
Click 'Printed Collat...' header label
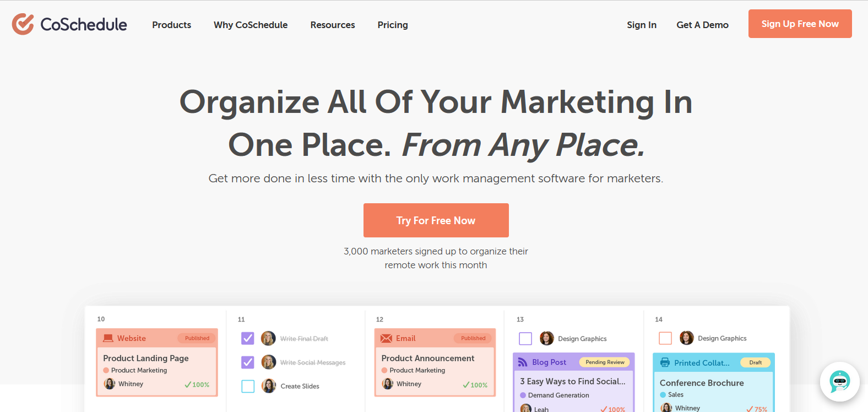702,363
